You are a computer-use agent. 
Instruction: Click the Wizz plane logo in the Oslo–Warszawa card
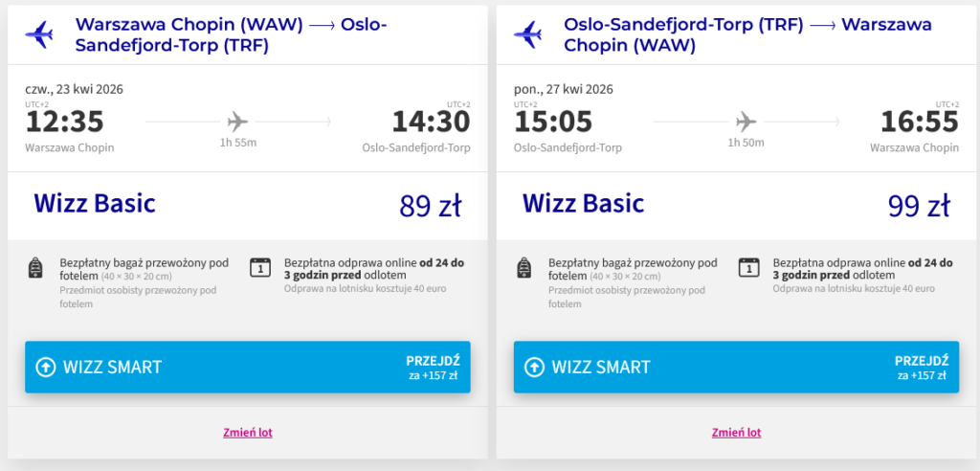pos(528,34)
